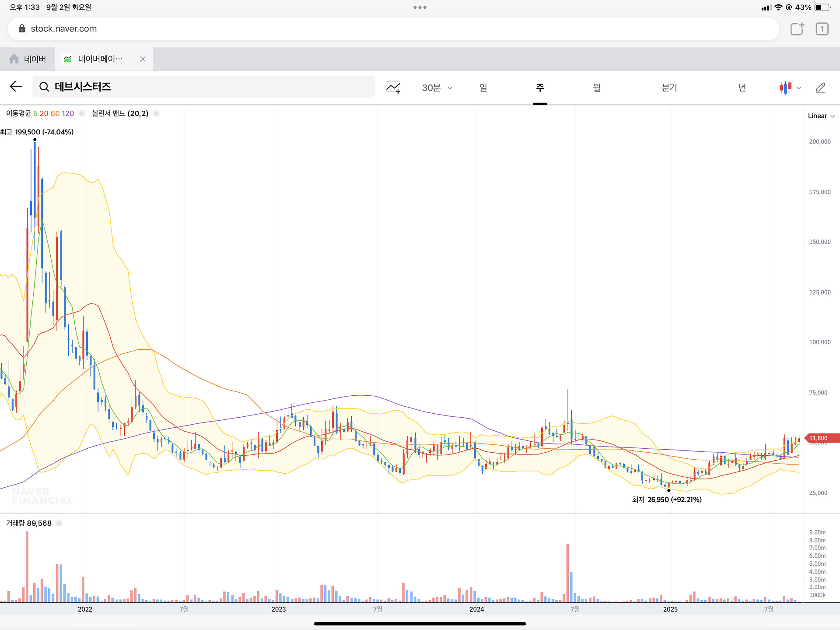Expand the chart style chevron
The width and height of the screenshot is (840, 630).
pos(799,88)
